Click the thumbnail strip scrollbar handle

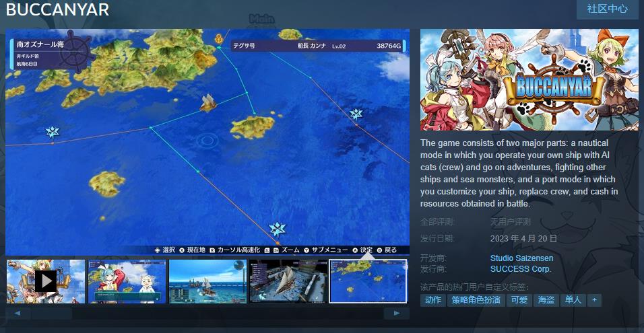51,313
